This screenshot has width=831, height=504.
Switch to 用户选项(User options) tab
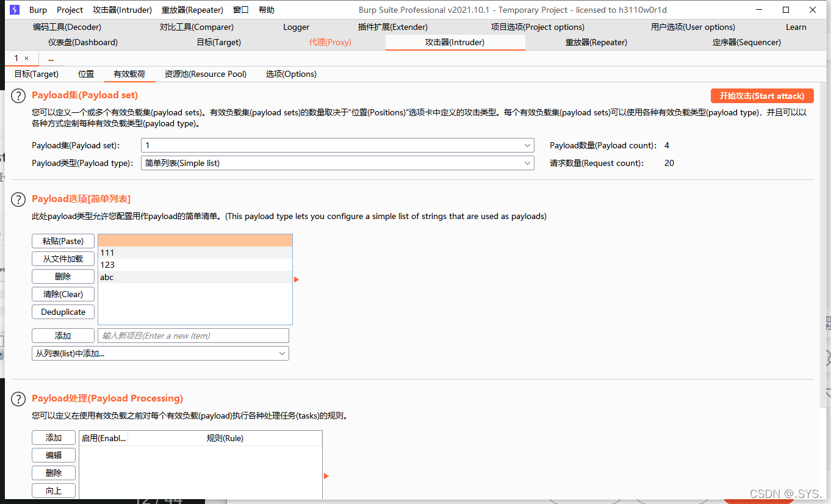pos(693,27)
